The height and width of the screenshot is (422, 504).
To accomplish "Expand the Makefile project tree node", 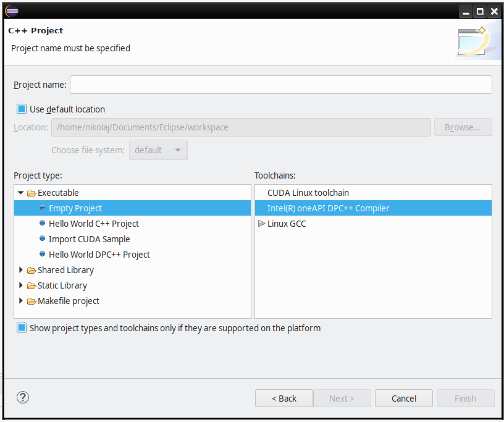I will [x=21, y=301].
